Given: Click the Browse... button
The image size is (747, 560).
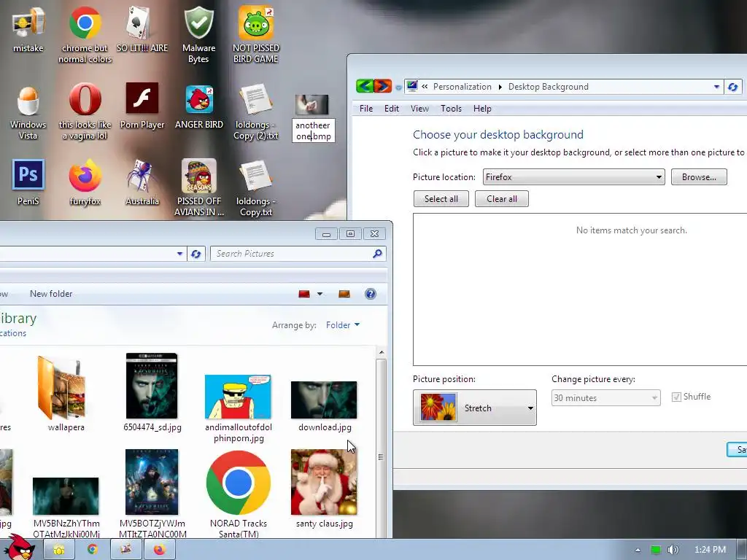Looking at the screenshot, I should (699, 176).
